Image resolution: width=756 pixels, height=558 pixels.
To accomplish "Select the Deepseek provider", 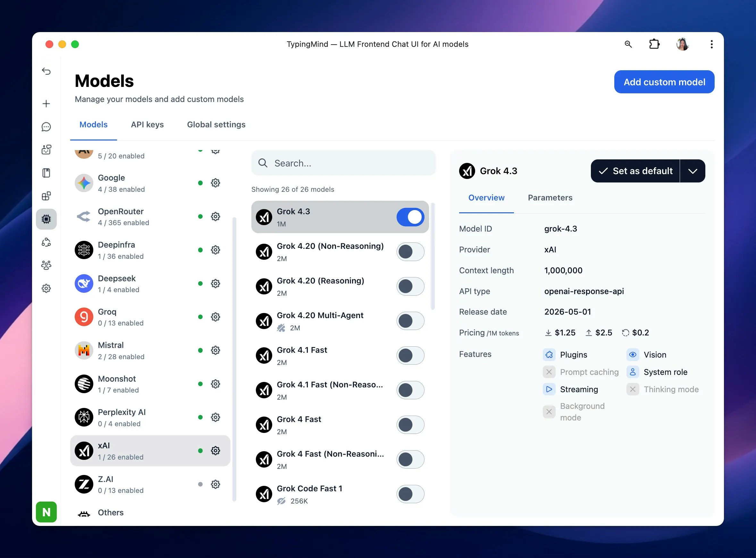I will [150, 283].
